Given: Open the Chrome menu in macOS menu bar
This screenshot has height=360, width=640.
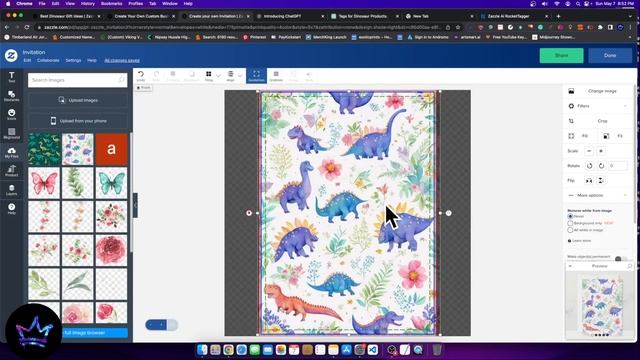Looking at the screenshot, I should [24, 4].
